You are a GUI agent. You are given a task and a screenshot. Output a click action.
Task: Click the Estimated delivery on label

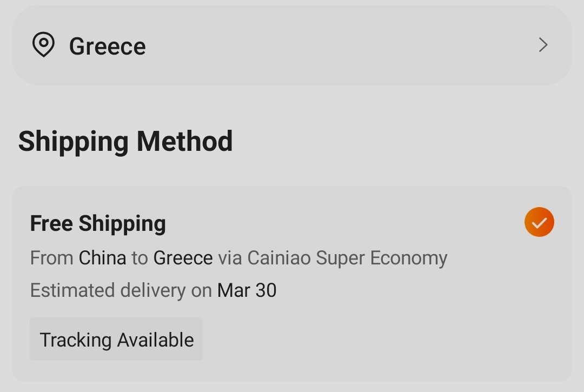tap(121, 290)
